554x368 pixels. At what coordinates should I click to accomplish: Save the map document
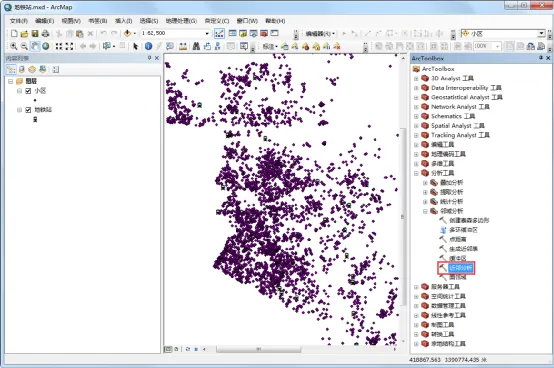click(x=35, y=34)
